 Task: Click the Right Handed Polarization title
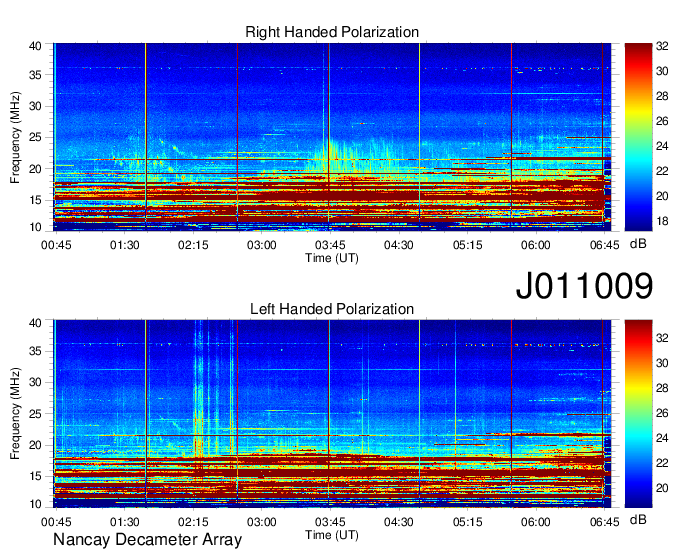332,32
